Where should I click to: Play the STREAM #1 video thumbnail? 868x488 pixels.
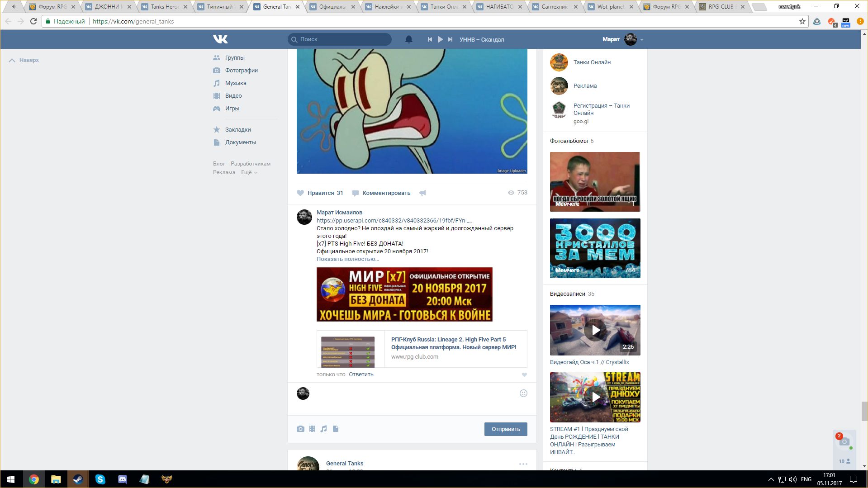point(595,397)
